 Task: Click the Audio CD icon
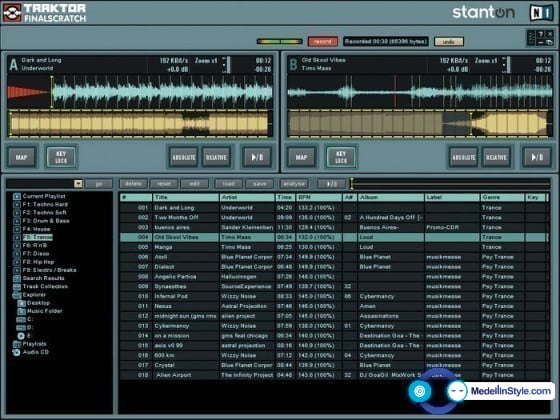[x=16, y=352]
